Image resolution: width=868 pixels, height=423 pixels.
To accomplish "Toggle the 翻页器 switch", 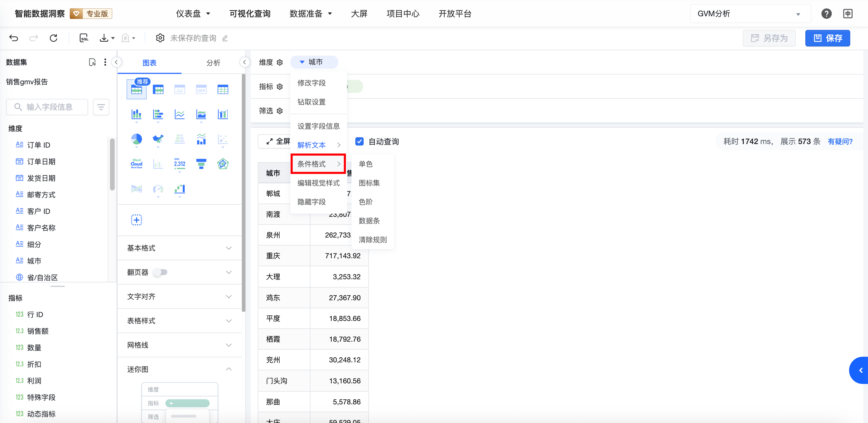I will click(x=161, y=272).
